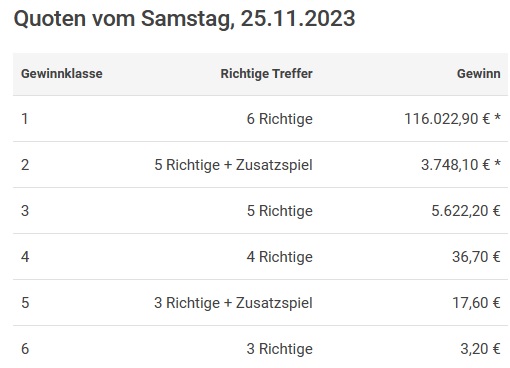Select the Gewinnklasse 3 cell

click(25, 211)
